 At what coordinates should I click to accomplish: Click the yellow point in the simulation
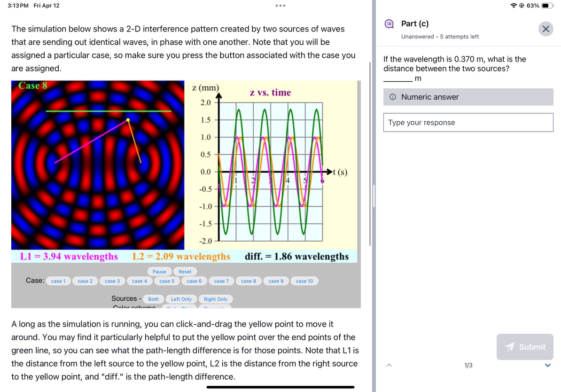pyautogui.click(x=127, y=120)
